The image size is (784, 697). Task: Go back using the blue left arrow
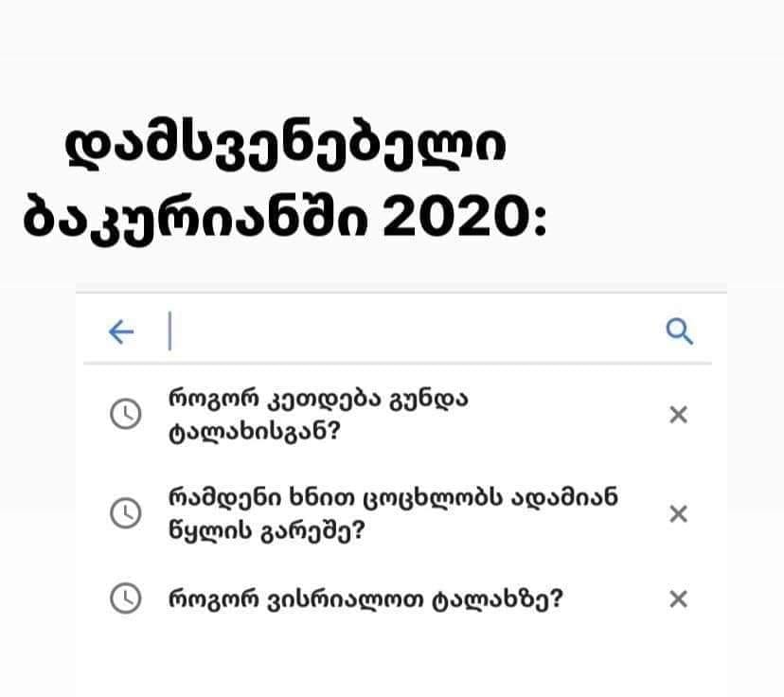pos(121,332)
